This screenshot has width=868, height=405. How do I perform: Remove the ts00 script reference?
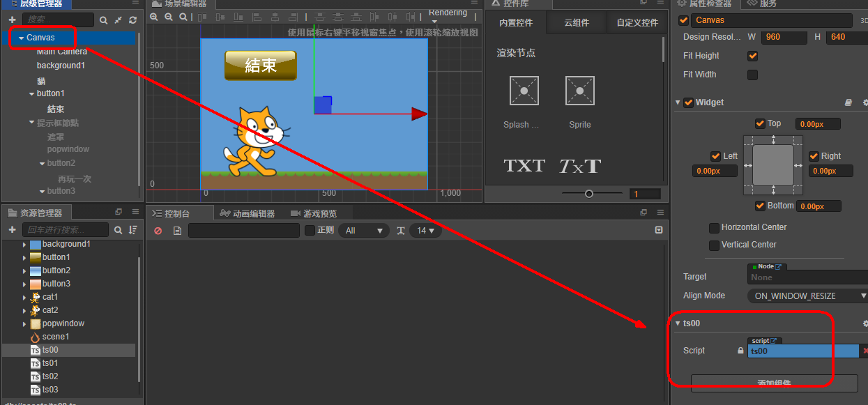point(865,351)
